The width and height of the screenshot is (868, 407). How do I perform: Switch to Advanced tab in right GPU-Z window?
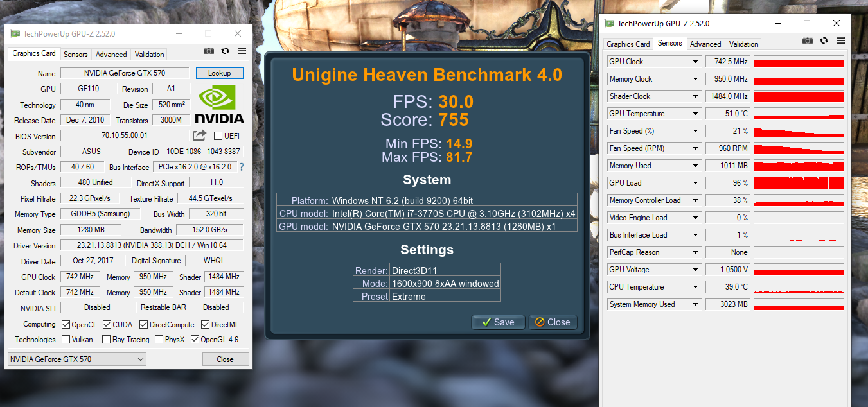(705, 44)
